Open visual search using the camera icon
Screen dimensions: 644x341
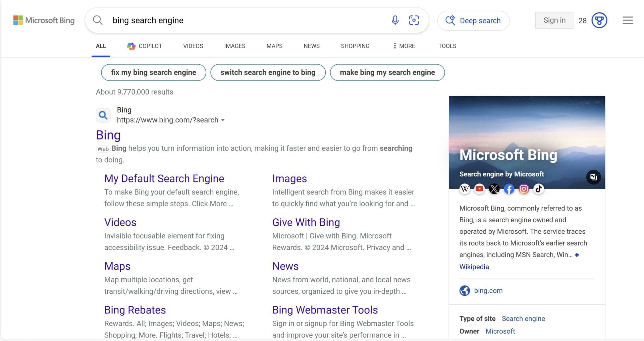coord(414,20)
